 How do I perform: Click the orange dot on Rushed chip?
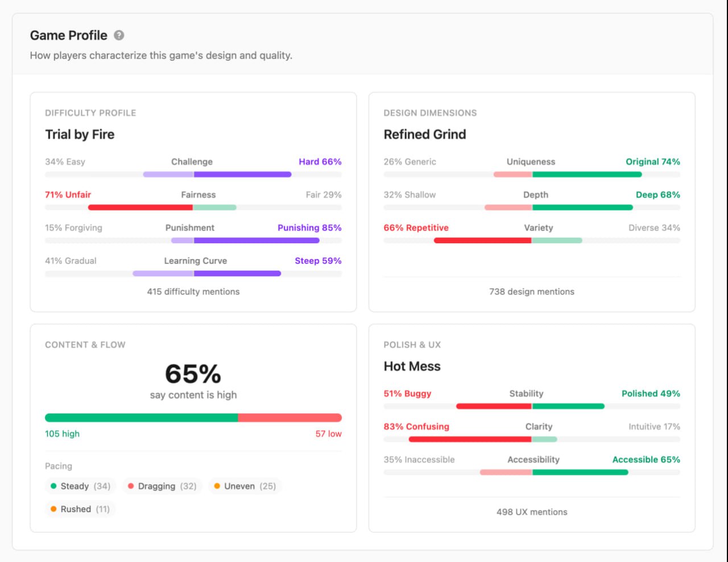pos(53,509)
